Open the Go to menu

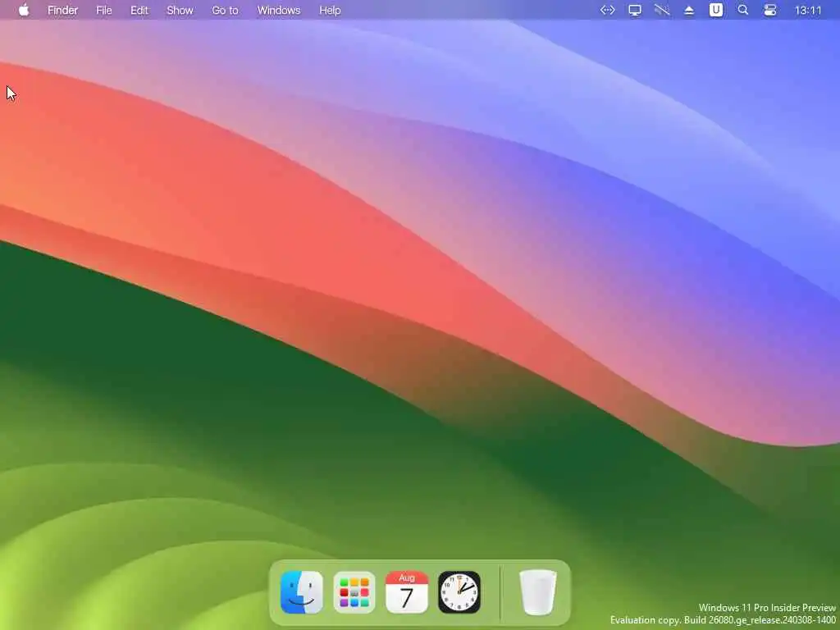coord(225,10)
